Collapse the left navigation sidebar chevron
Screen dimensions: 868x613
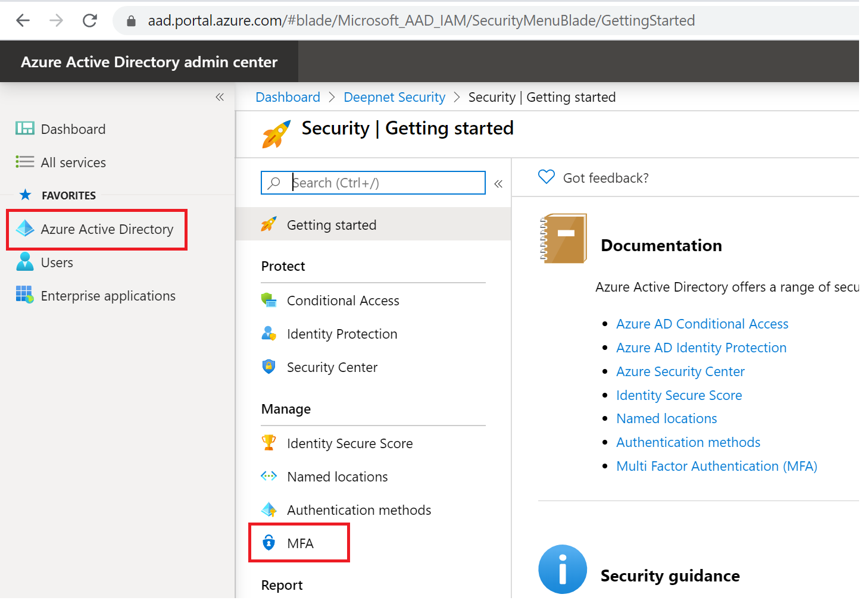coord(220,97)
